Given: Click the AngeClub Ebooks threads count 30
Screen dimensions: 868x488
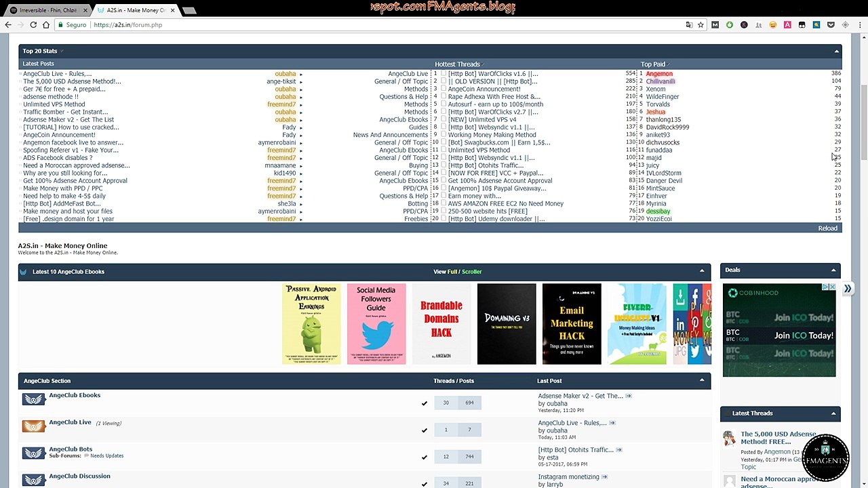Looking at the screenshot, I should pyautogui.click(x=446, y=403).
